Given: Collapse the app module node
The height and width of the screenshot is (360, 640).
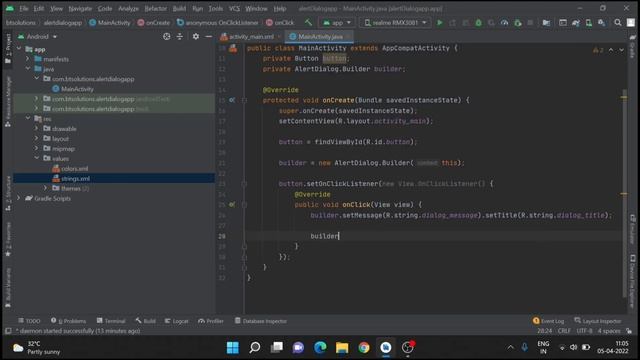Looking at the screenshot, I should pos(19,49).
